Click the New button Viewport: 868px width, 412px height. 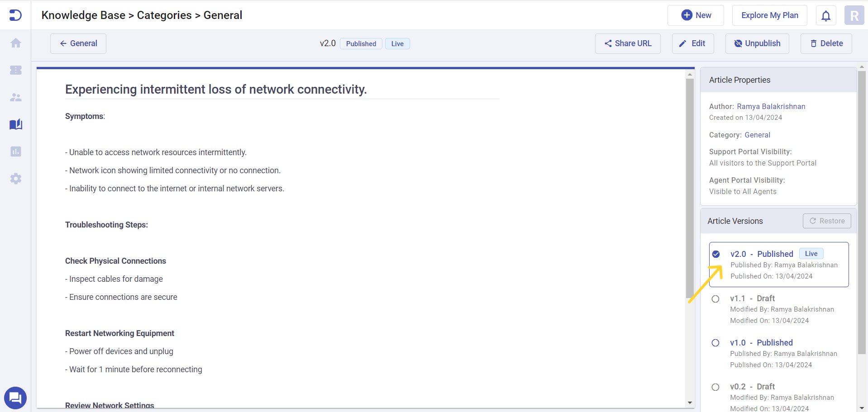(x=696, y=15)
